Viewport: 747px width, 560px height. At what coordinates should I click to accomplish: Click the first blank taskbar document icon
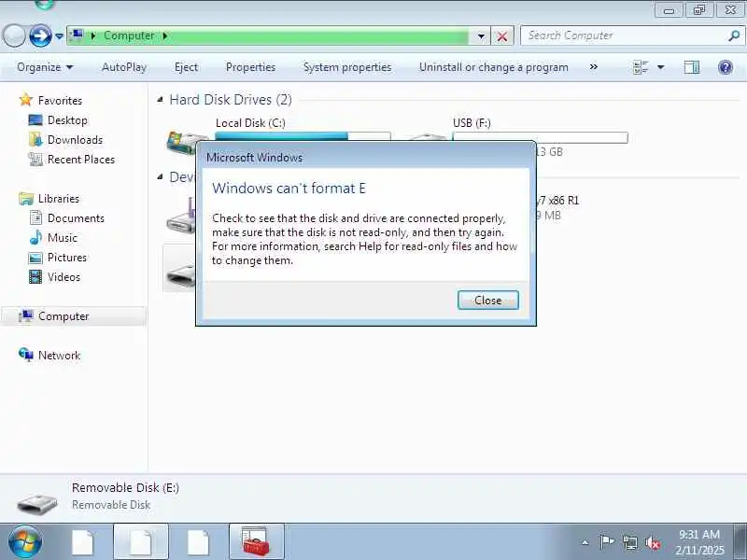pyautogui.click(x=83, y=542)
